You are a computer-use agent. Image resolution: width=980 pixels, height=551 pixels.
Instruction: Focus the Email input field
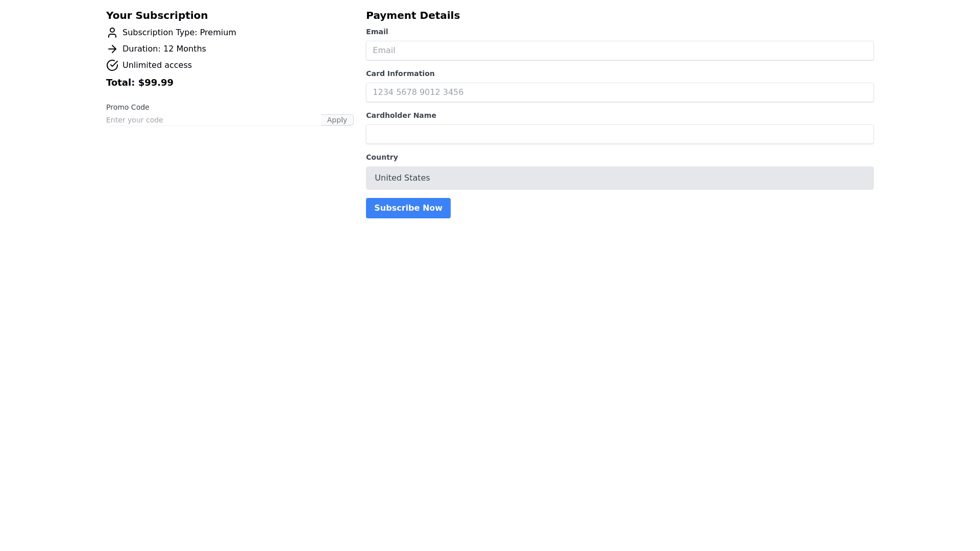619,51
